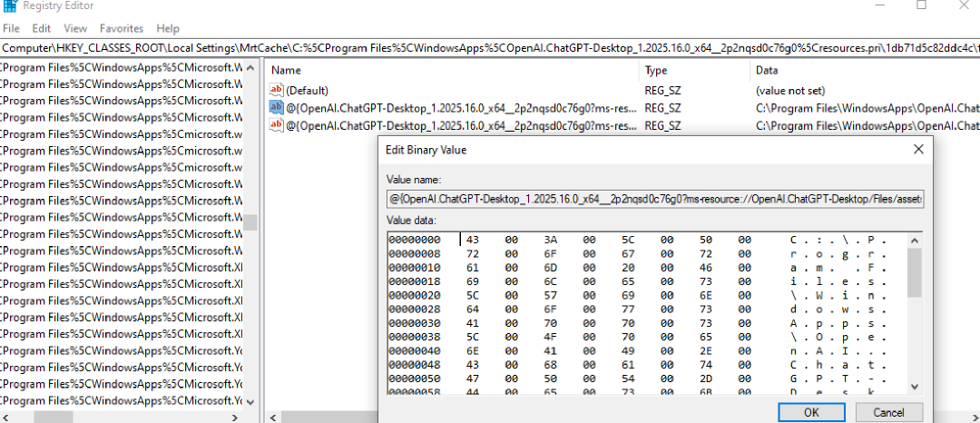
Task: Click REG_SZ type of (Default) row
Action: coord(662,90)
